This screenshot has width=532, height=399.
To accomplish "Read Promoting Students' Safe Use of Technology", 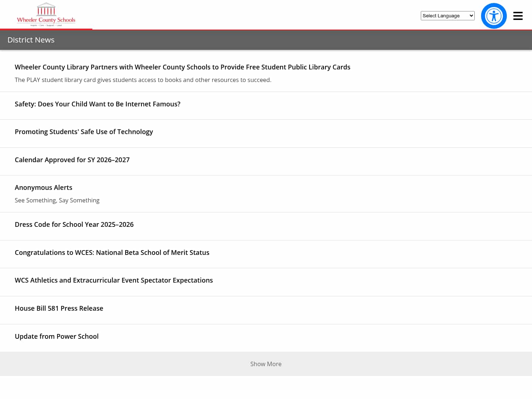I will (84, 132).
